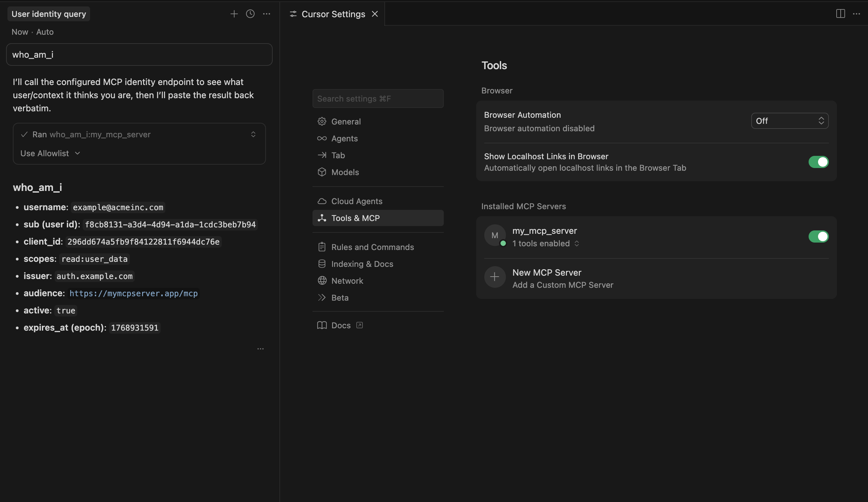Disable Show Localhost Links in Browser toggle

[x=818, y=162]
